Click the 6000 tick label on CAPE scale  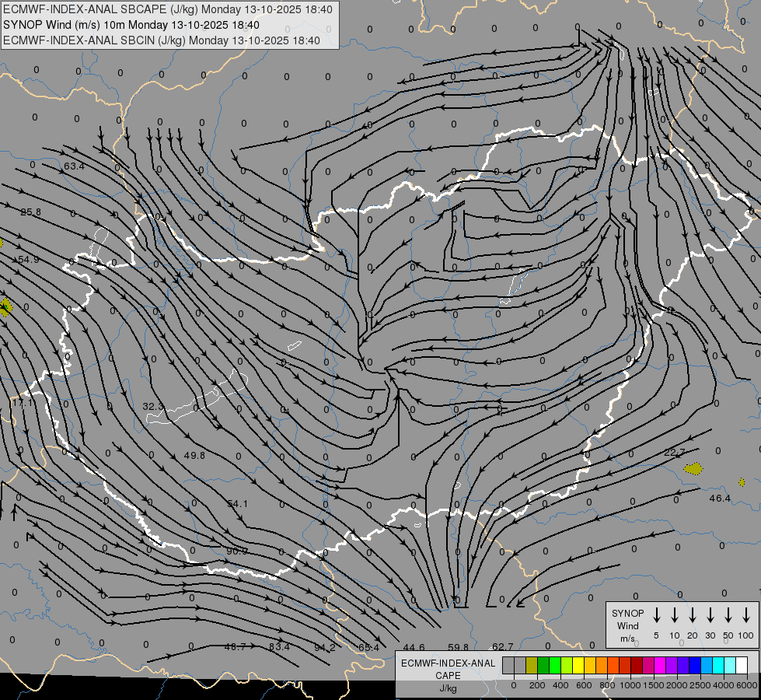click(746, 685)
